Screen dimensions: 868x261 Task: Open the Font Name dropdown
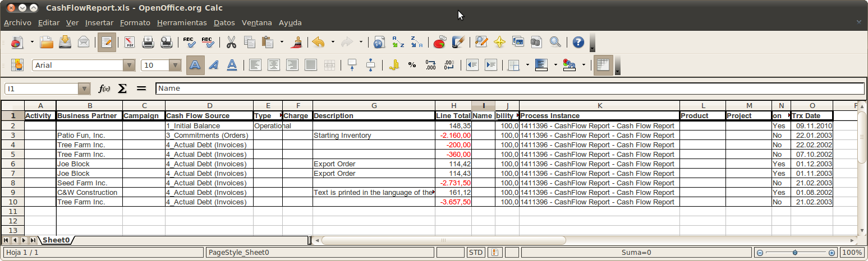(130, 66)
